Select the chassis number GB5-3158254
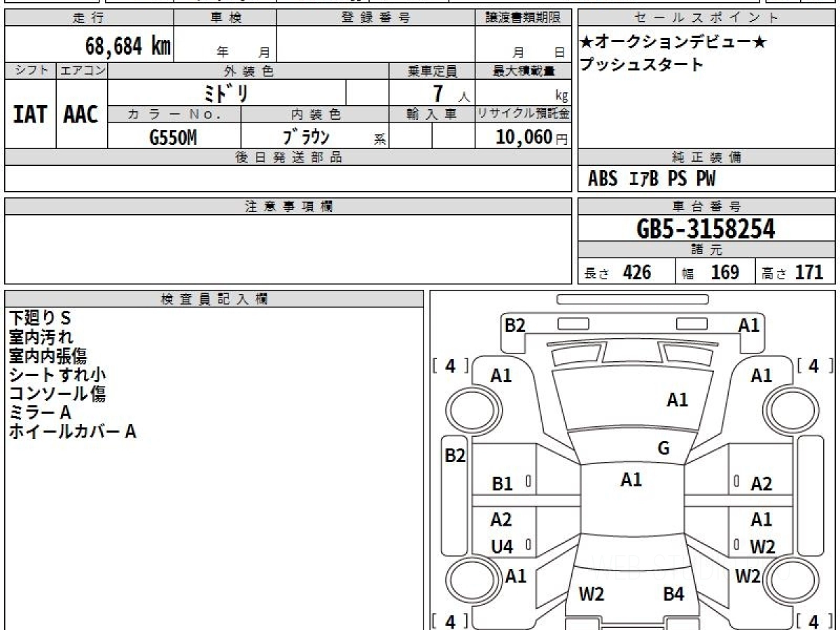The image size is (840, 630). [706, 229]
